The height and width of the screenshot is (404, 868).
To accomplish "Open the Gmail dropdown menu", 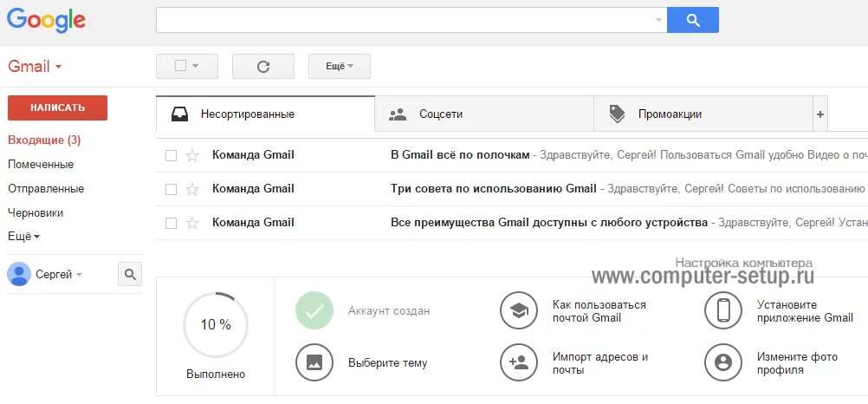I will click(35, 67).
